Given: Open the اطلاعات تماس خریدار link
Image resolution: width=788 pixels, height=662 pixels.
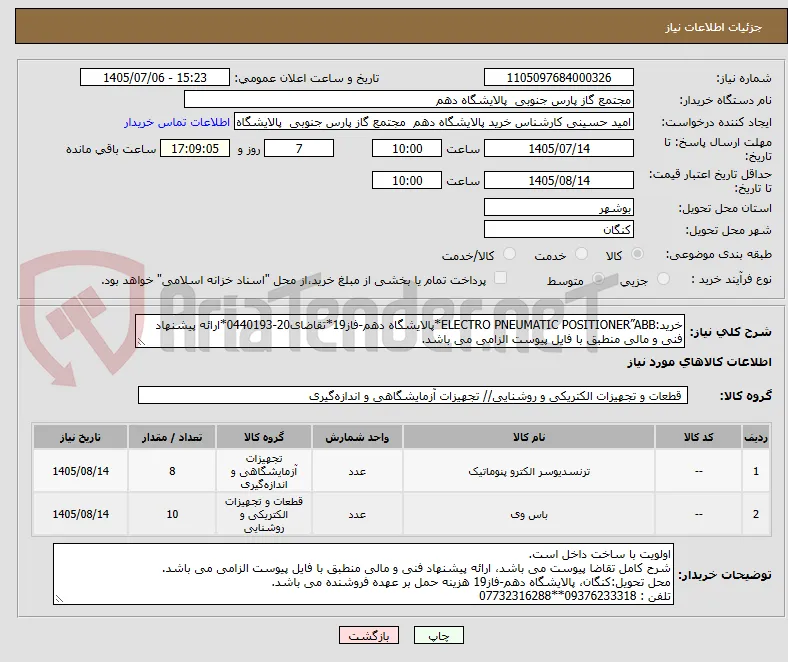Looking at the screenshot, I should tap(177, 122).
